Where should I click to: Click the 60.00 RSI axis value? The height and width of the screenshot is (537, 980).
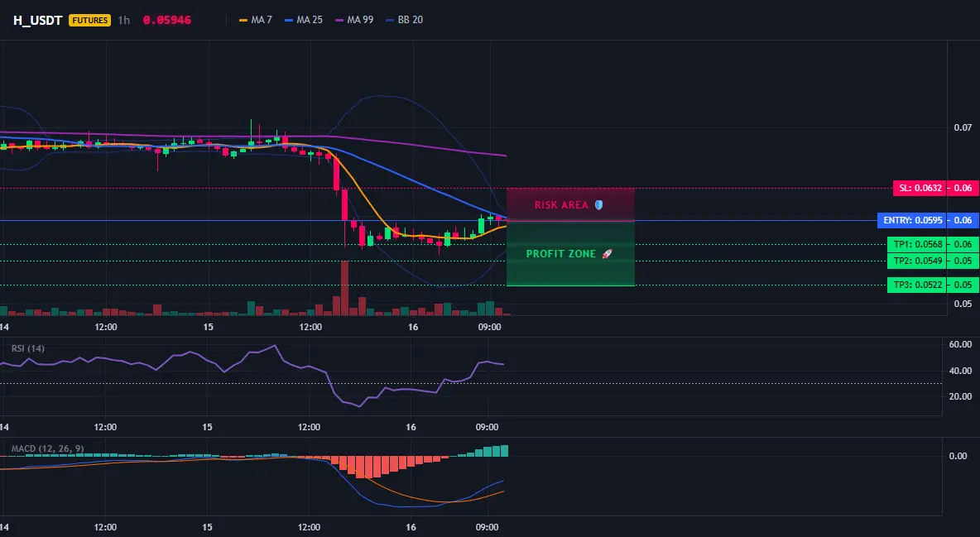click(961, 344)
